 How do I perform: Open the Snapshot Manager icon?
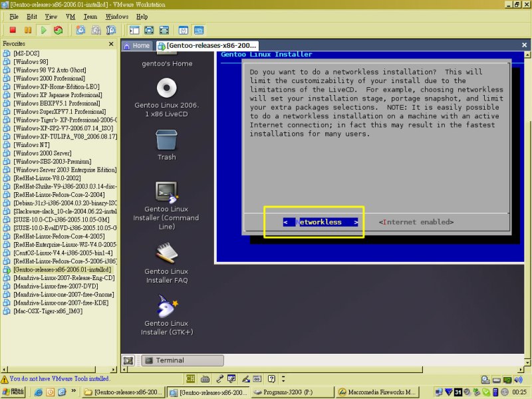[x=111, y=30]
